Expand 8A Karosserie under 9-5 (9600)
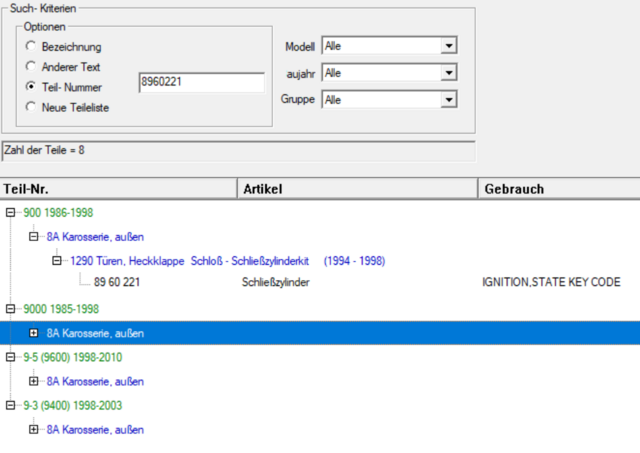This screenshot has height=453, width=640. click(x=34, y=381)
